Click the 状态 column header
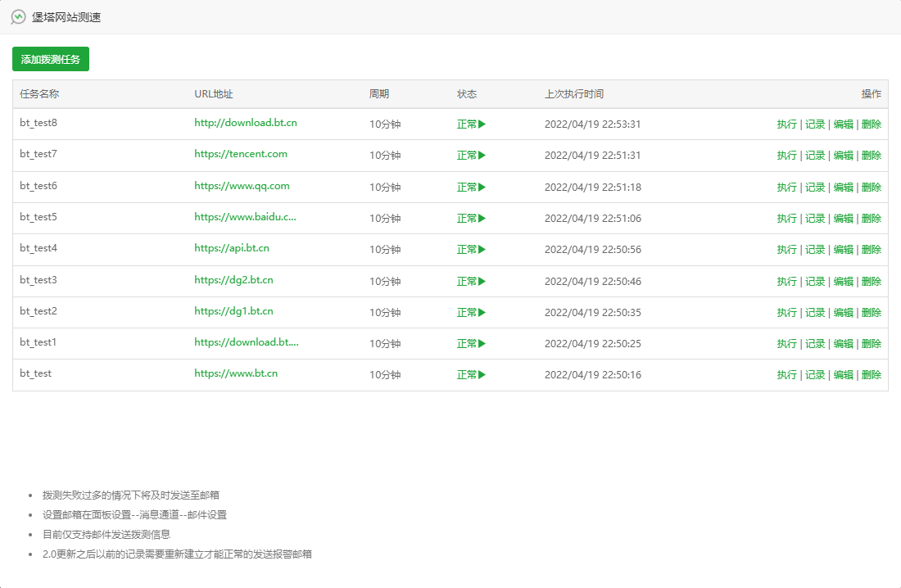901x588 pixels. click(x=467, y=94)
